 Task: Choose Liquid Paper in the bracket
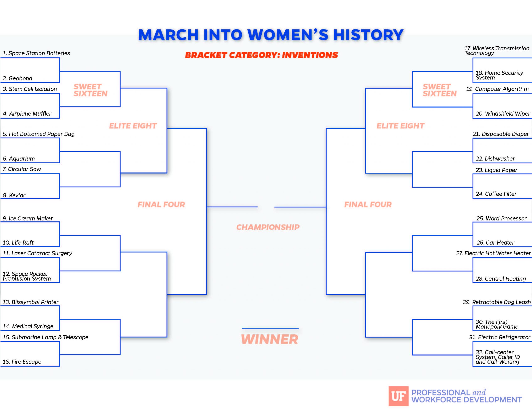496,170
